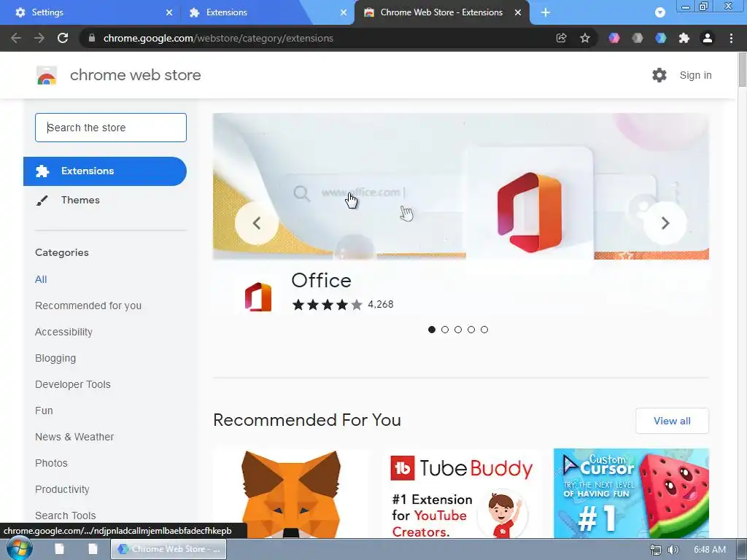Select Extensions in the sidebar

(105, 171)
